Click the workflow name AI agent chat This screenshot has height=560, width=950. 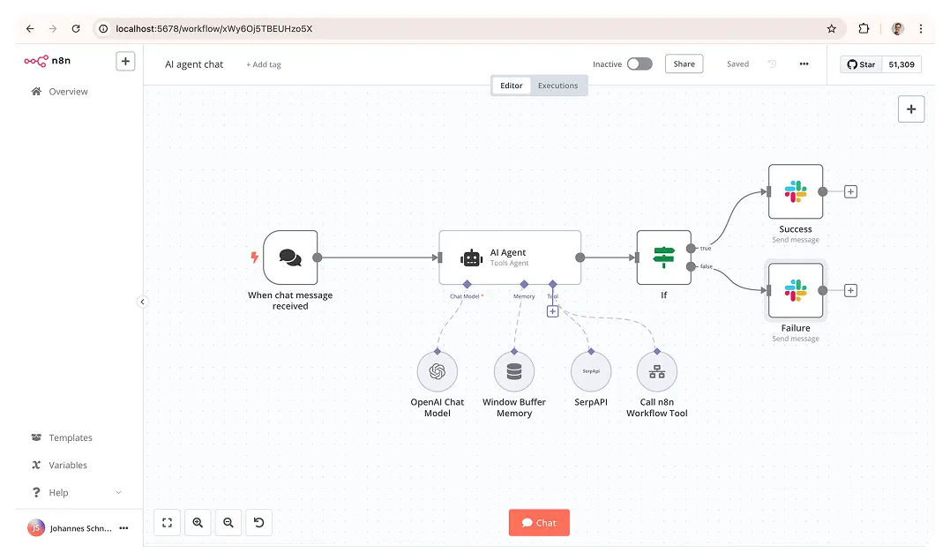[x=194, y=64]
